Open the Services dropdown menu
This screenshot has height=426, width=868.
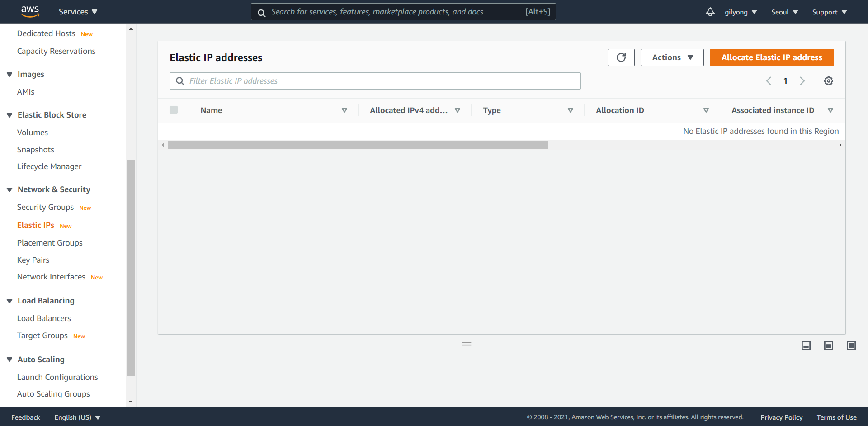[78, 12]
